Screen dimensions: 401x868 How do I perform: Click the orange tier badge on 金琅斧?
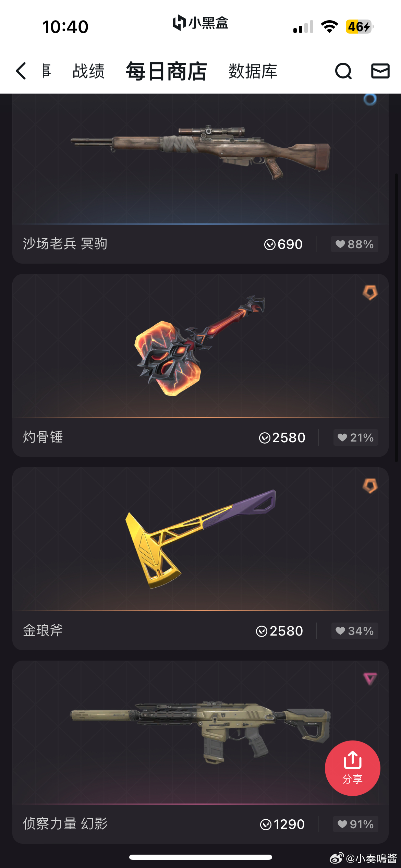(370, 486)
